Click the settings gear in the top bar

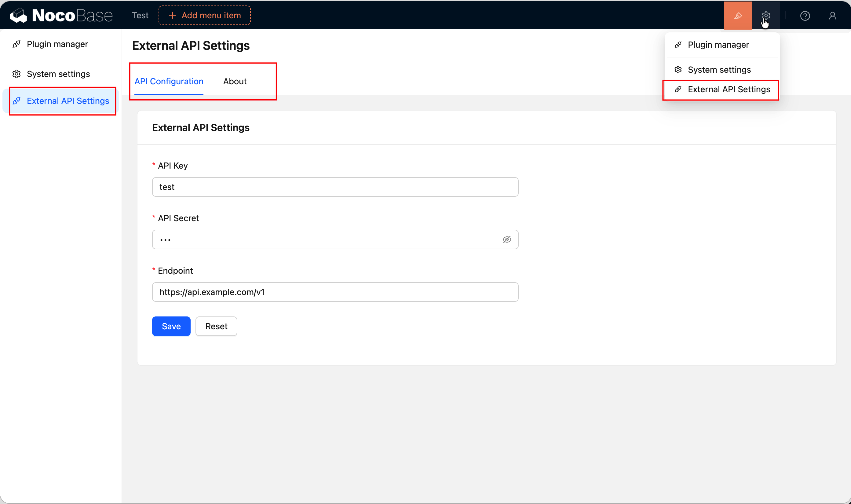point(766,15)
